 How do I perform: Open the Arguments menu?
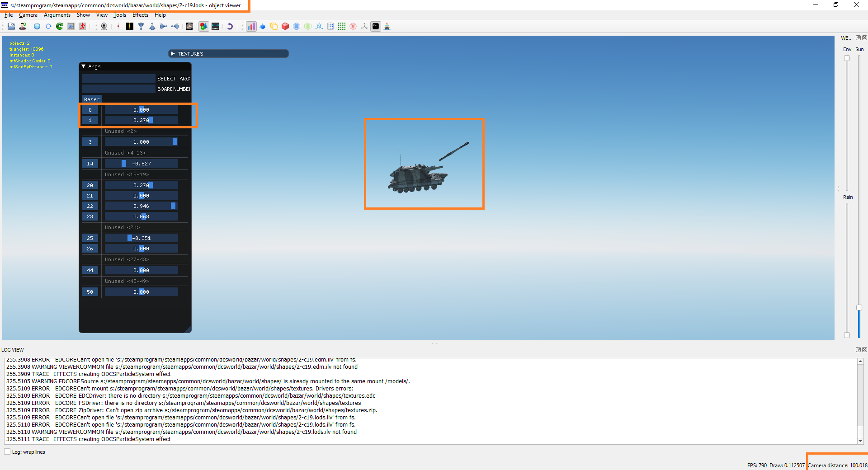tap(57, 15)
